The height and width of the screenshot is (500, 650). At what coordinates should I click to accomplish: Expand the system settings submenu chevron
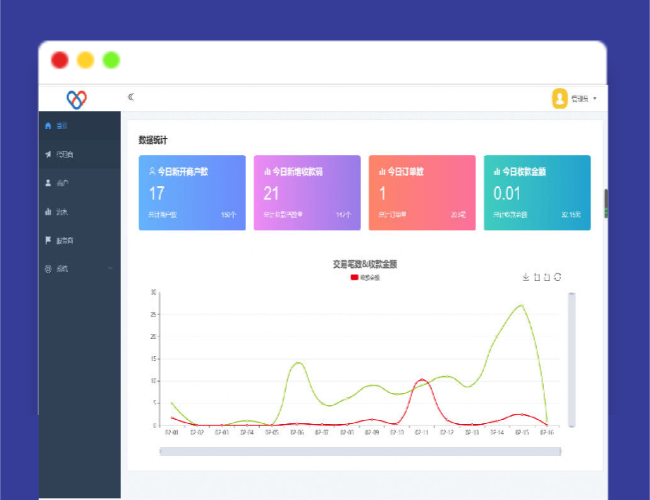[110, 269]
